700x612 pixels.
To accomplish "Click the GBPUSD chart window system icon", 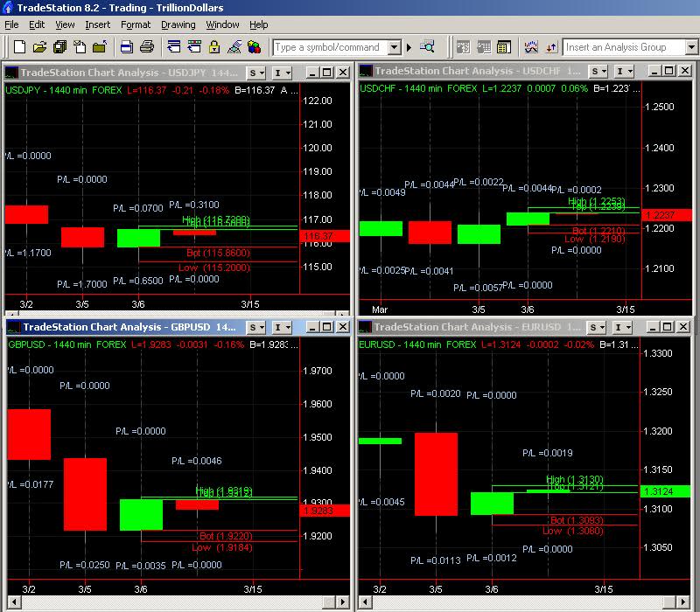I will coord(13,327).
